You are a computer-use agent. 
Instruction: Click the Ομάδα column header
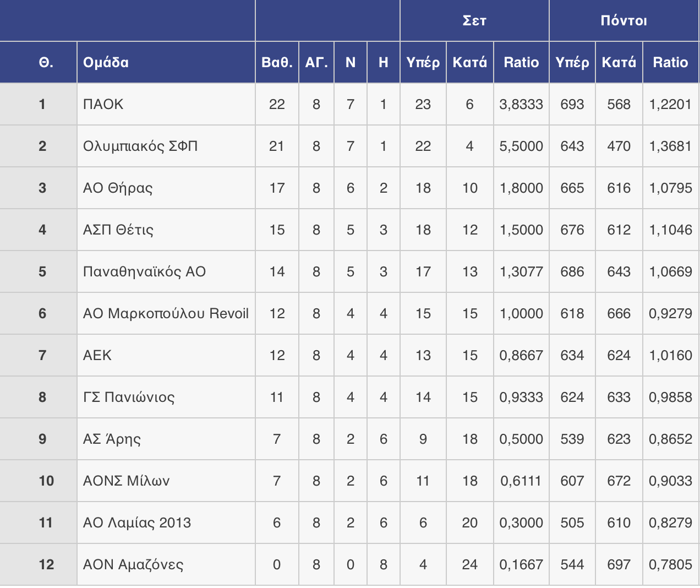tap(106, 62)
